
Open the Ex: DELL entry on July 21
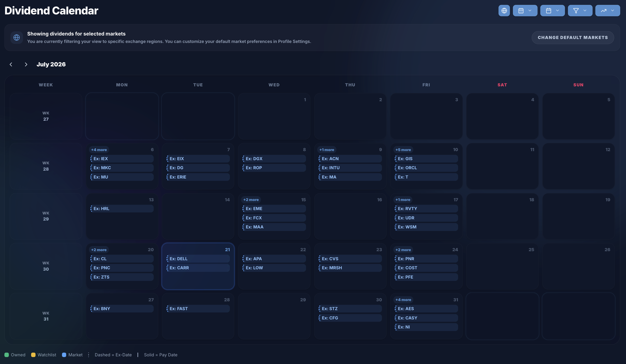pyautogui.click(x=198, y=259)
